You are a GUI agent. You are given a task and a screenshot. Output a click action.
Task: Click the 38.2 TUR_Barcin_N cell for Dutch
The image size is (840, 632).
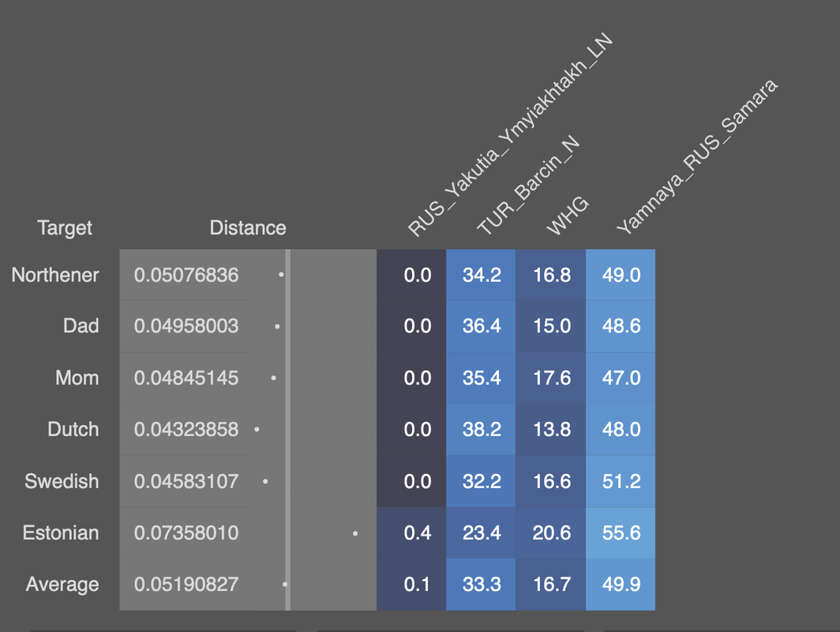pyautogui.click(x=481, y=430)
